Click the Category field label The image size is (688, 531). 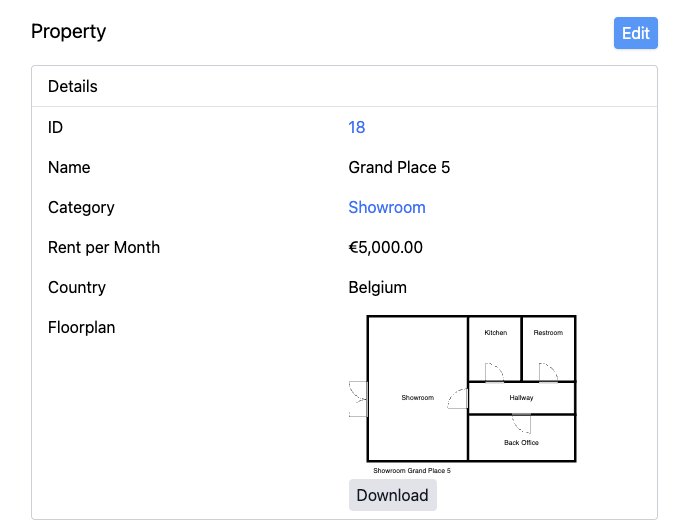(x=81, y=208)
